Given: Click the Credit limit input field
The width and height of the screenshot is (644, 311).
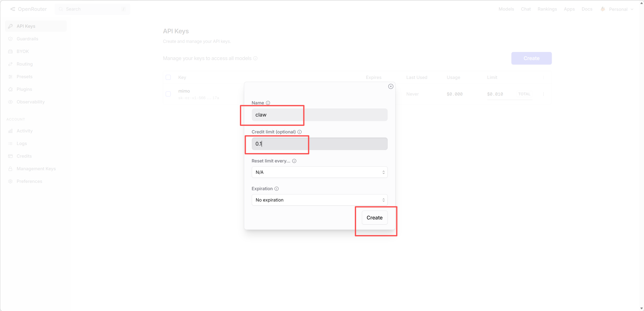Looking at the screenshot, I should (x=319, y=144).
